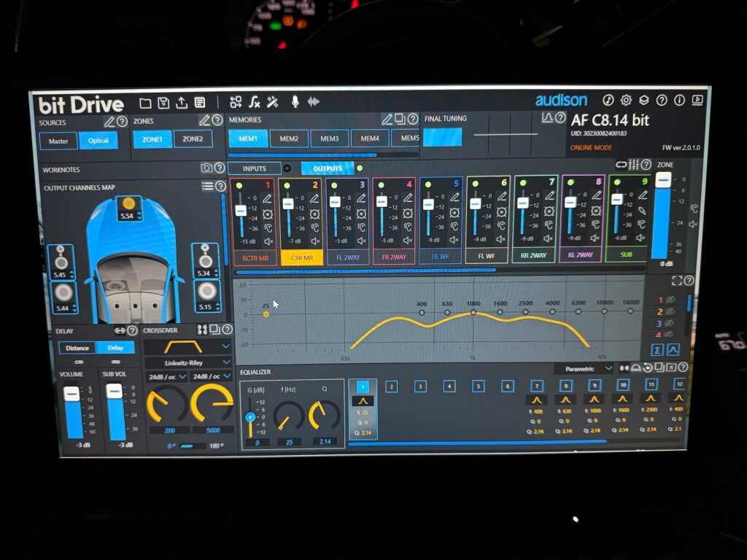Click the info circle icon in top right
This screenshot has height=560, width=747.
click(x=679, y=100)
